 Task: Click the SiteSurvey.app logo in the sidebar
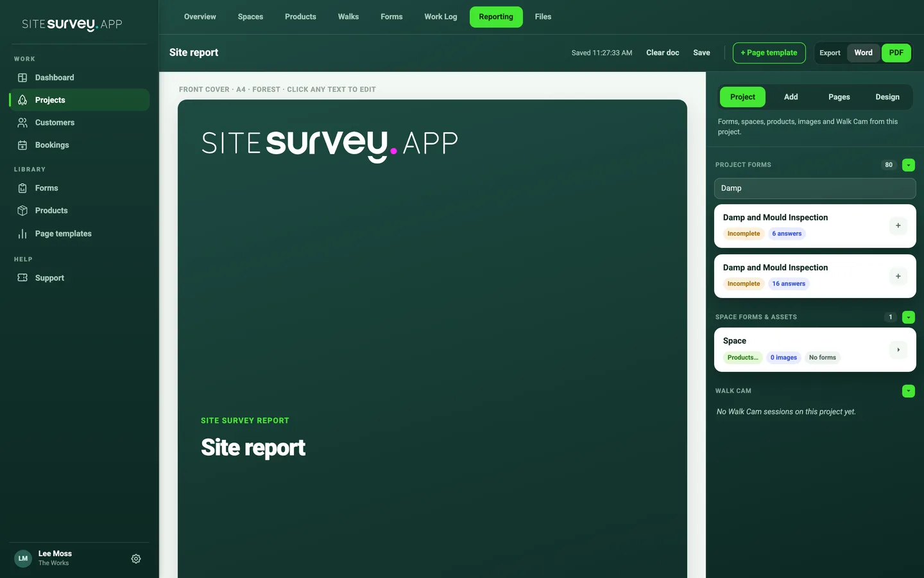click(x=72, y=24)
